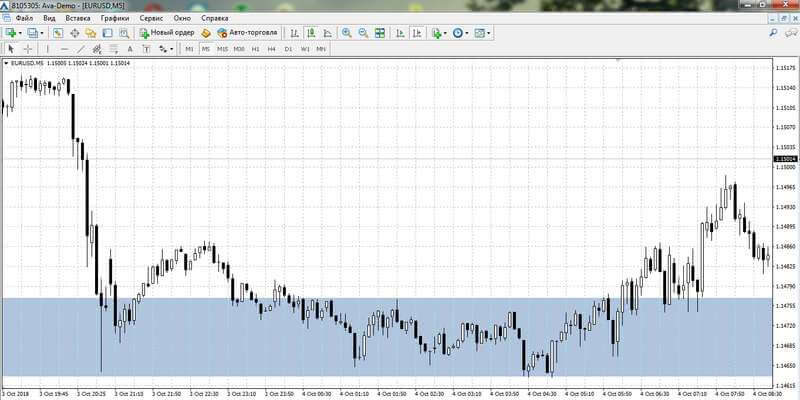Expand the Periods clock dropdown arrow

click(466, 33)
